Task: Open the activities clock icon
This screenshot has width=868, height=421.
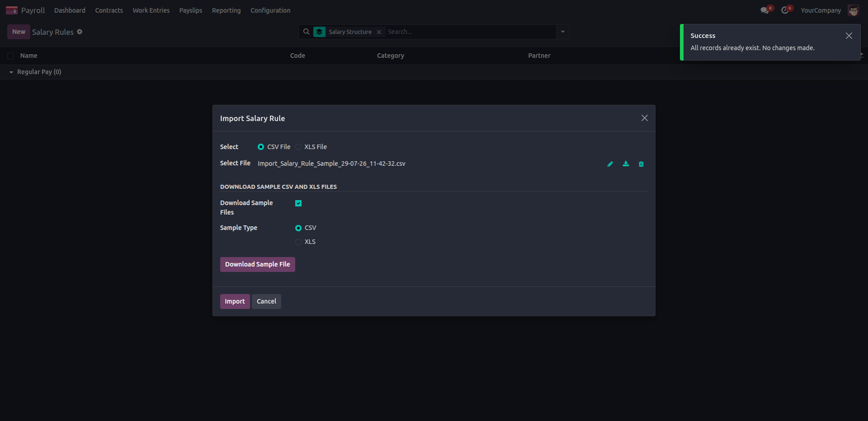Action: [x=785, y=10]
